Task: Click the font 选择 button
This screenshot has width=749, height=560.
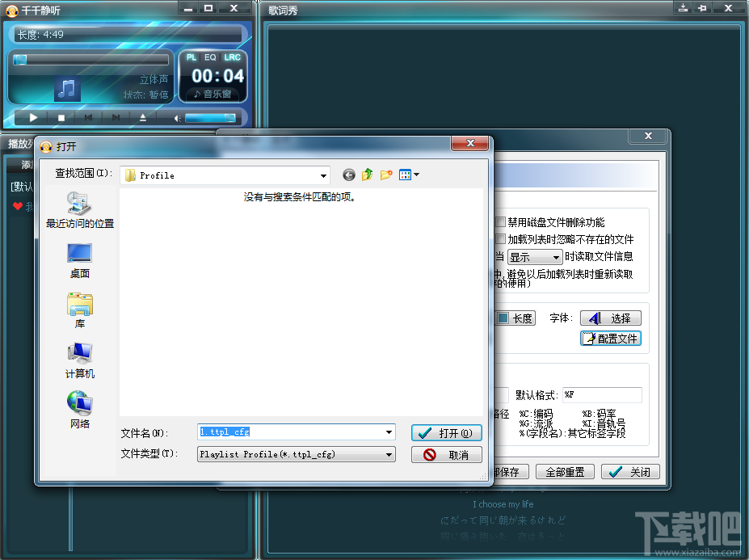Action: pyautogui.click(x=611, y=318)
